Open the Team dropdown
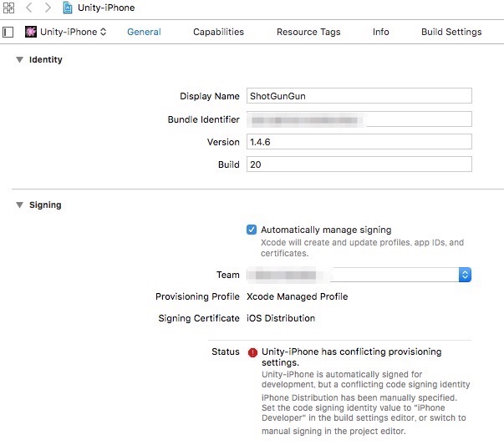Image resolution: width=504 pixels, height=445 pixels. 465,275
